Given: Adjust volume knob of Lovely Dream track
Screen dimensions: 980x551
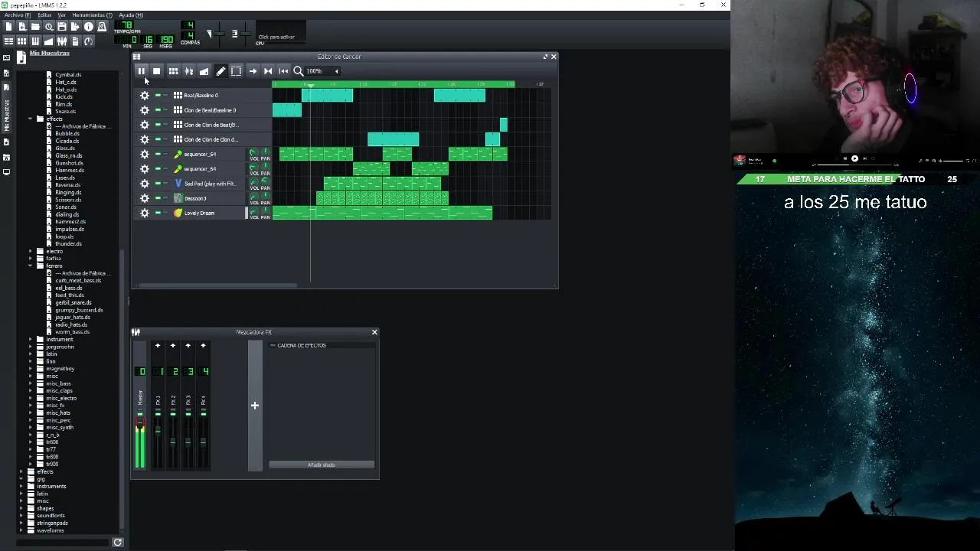Looking at the screenshot, I should click(x=253, y=210).
